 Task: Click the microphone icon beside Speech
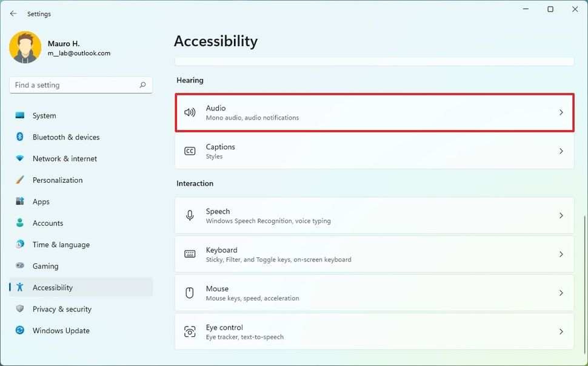coord(190,215)
